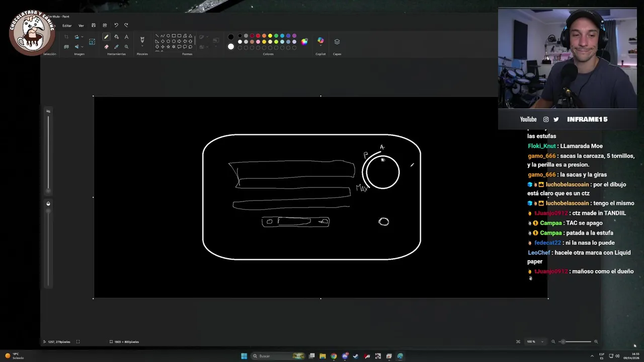
Task: Select the Right arrow shape
Action: tap(179, 41)
